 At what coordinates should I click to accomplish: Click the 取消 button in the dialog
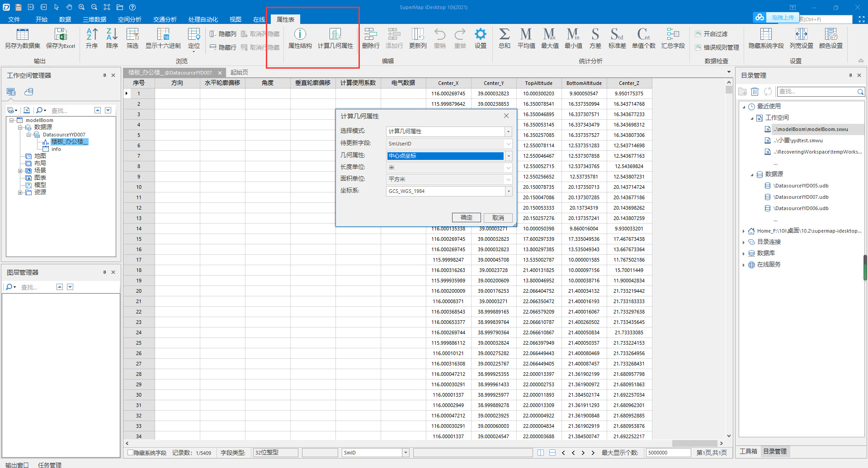[x=498, y=218]
